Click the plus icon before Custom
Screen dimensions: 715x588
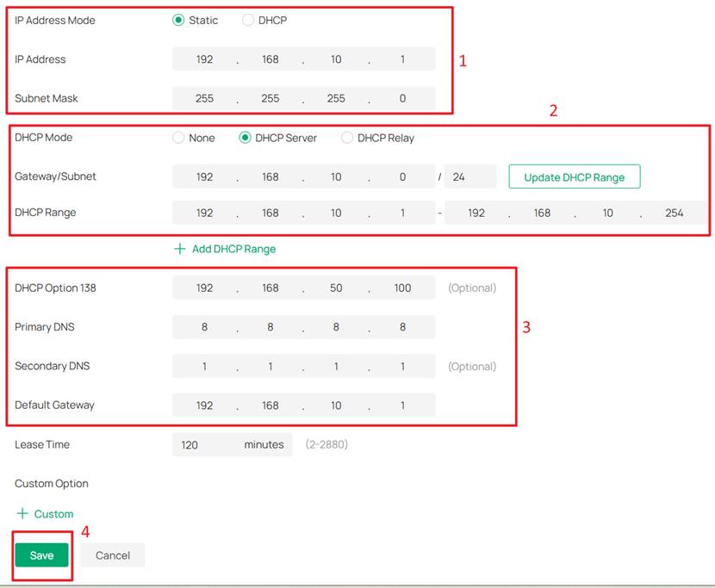(22, 514)
